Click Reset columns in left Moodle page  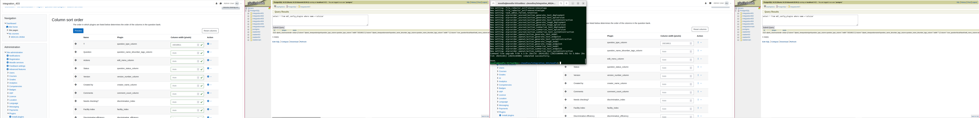click(x=210, y=31)
